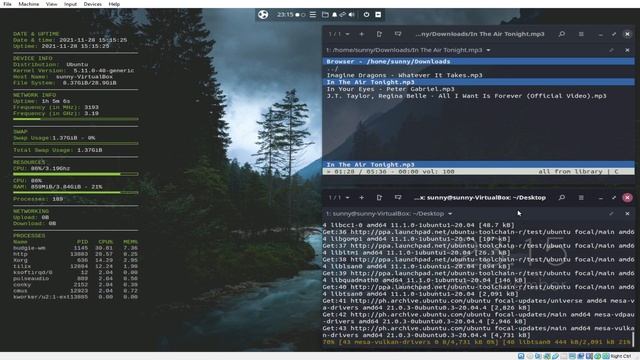Click the volume speaker icon in the panel
640x360 pixels.
(351, 15)
